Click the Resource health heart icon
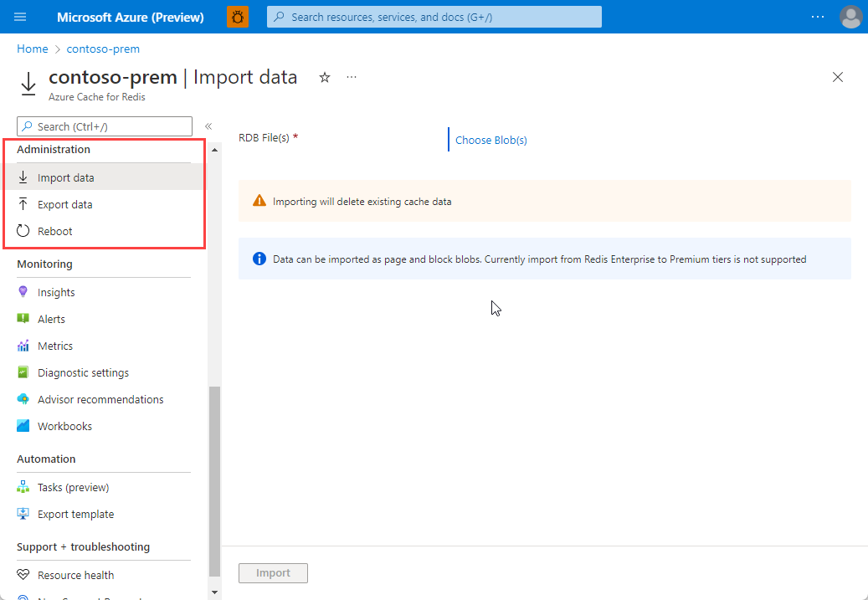Viewport: 868px width, 600px height. click(x=23, y=575)
